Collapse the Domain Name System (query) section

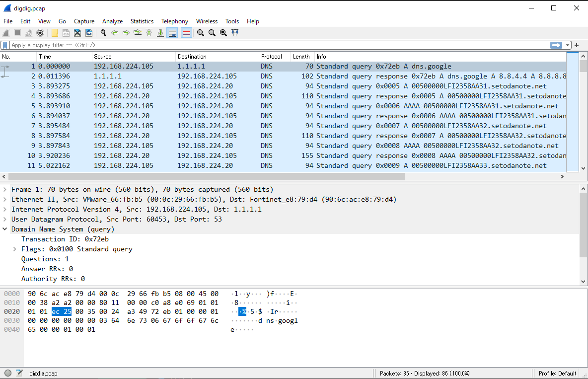coord(5,229)
